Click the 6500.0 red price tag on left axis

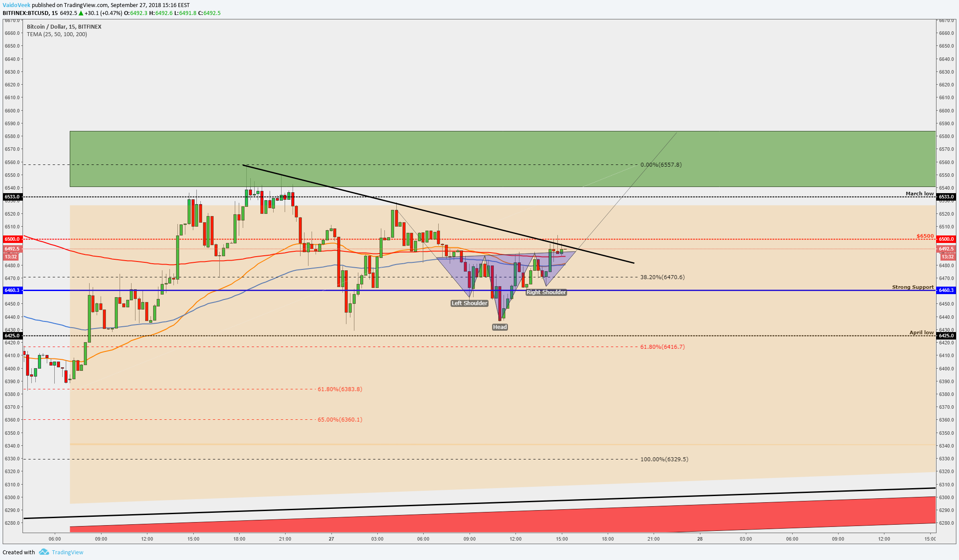(12, 239)
